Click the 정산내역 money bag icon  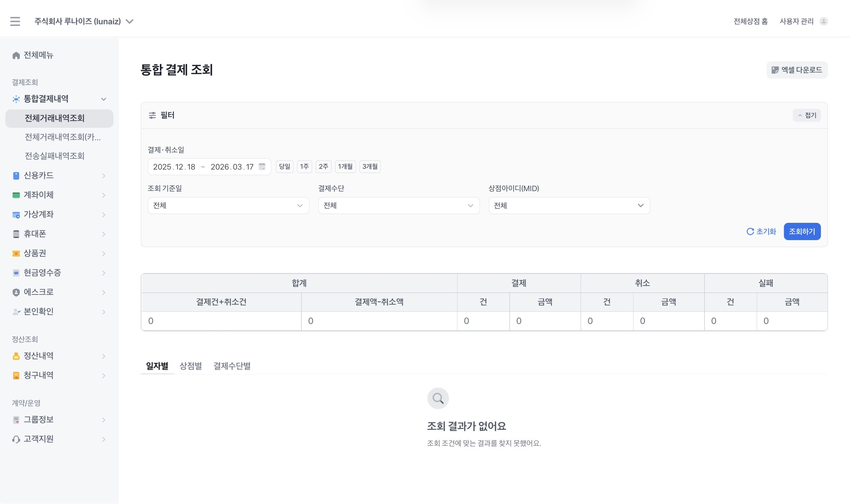tap(16, 356)
